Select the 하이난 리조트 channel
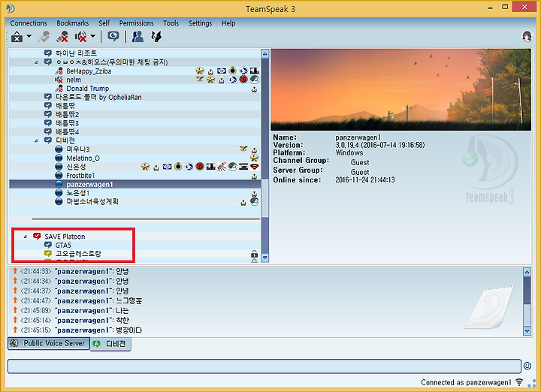The width and height of the screenshot is (541, 392). click(76, 53)
